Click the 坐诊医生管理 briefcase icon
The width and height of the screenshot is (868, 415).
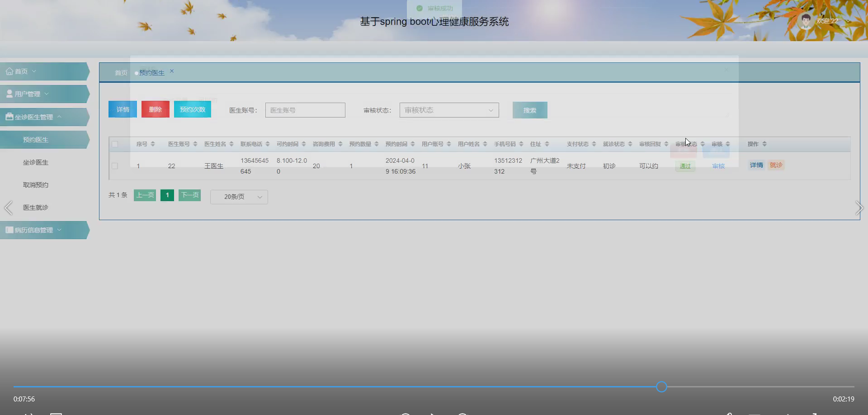[9, 117]
